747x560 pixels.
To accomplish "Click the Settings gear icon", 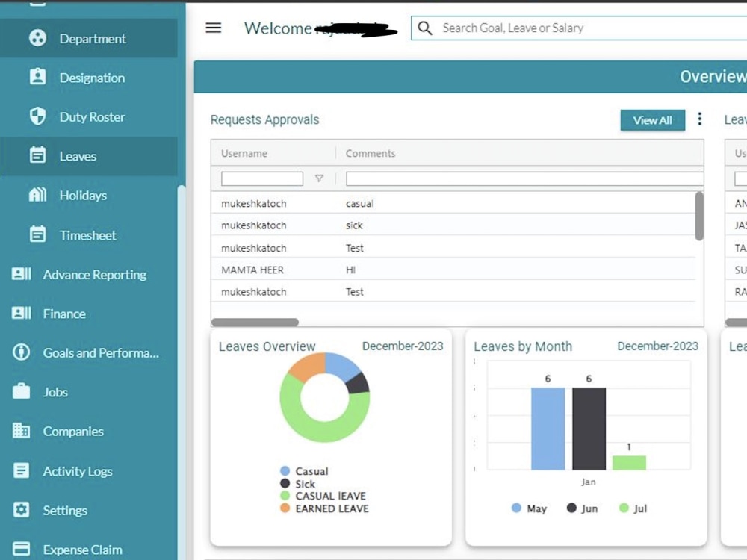I will [x=21, y=509].
